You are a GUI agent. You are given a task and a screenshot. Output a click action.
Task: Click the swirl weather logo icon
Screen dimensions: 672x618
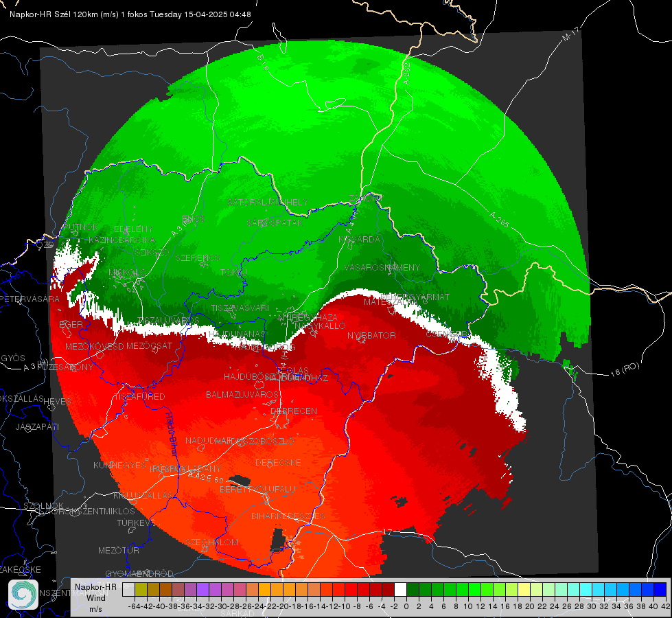(23, 595)
